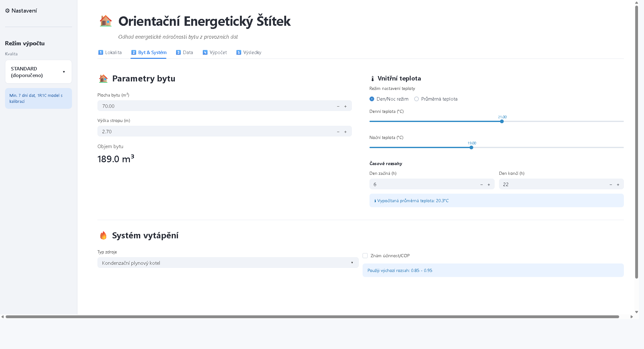Click the flame icon by Systém vytápění
Viewport: 644px width, 349px height.
click(103, 235)
